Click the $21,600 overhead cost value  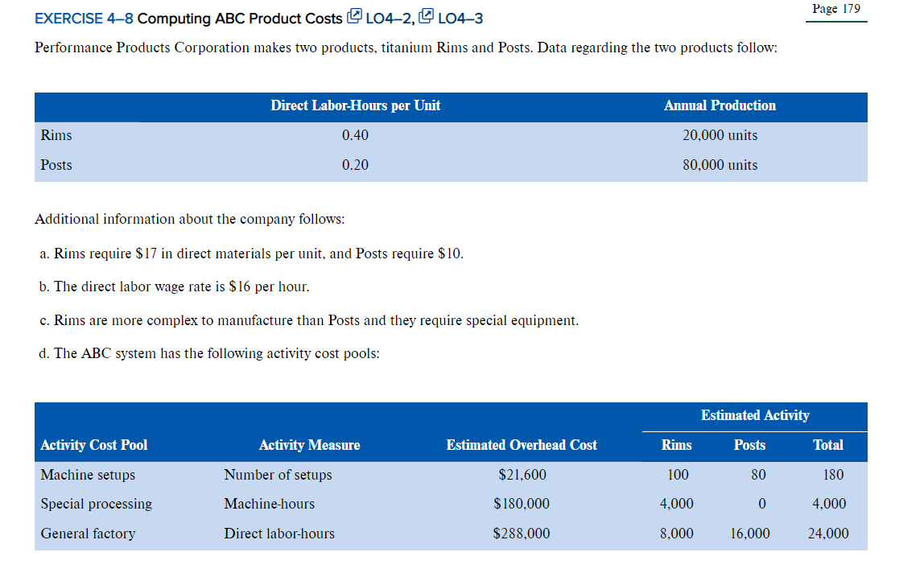click(x=522, y=475)
